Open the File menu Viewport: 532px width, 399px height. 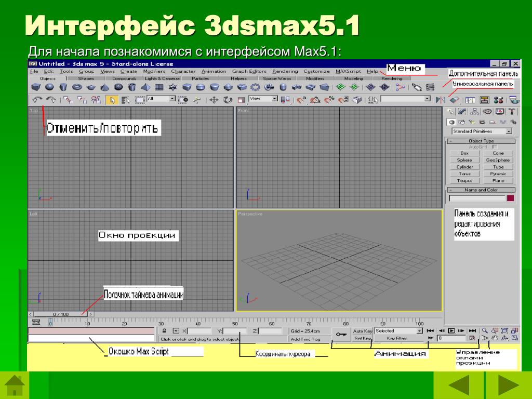(x=34, y=71)
